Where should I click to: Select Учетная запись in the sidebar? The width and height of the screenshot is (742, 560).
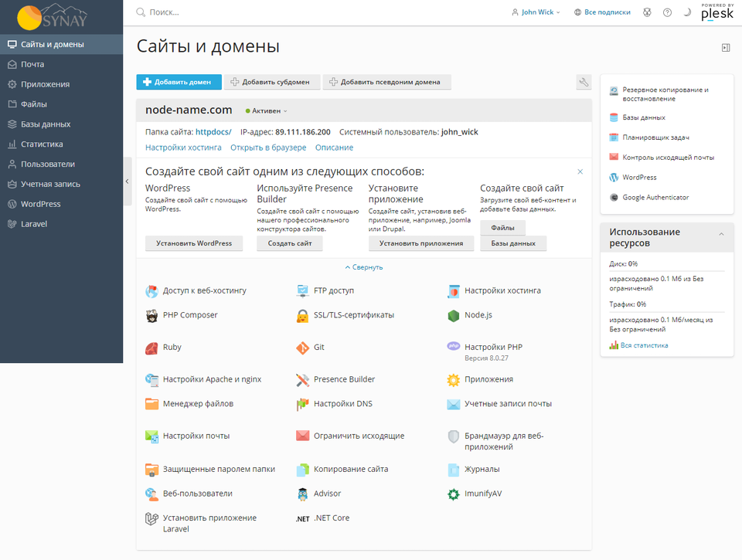[x=62, y=184]
